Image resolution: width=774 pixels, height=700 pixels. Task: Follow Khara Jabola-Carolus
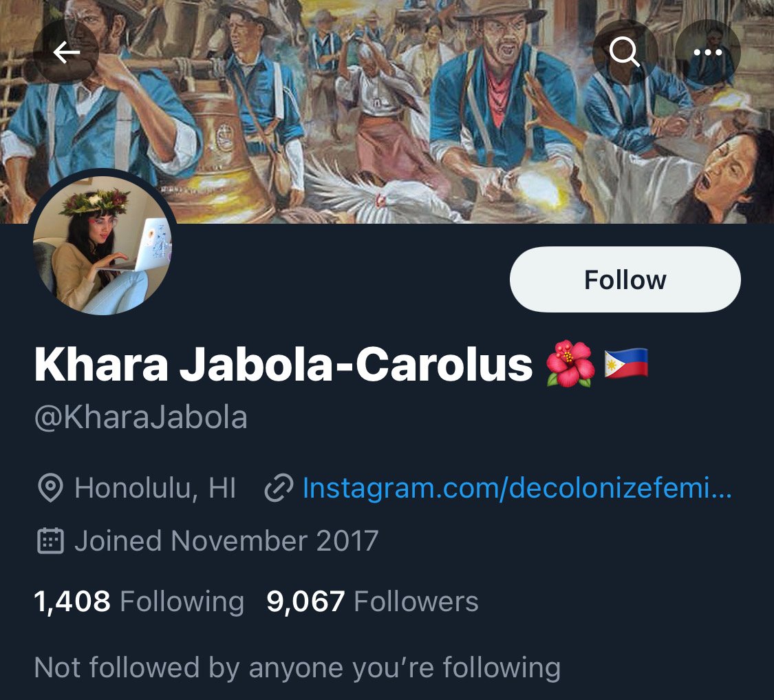point(625,279)
